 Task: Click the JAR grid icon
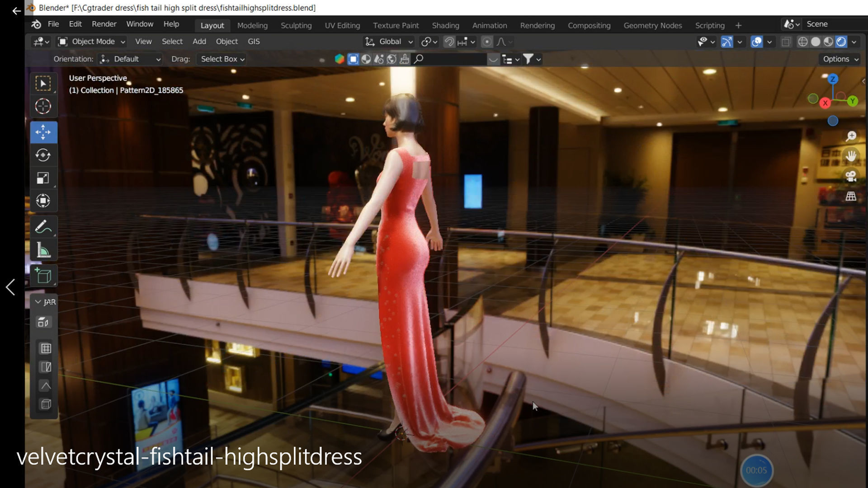46,348
